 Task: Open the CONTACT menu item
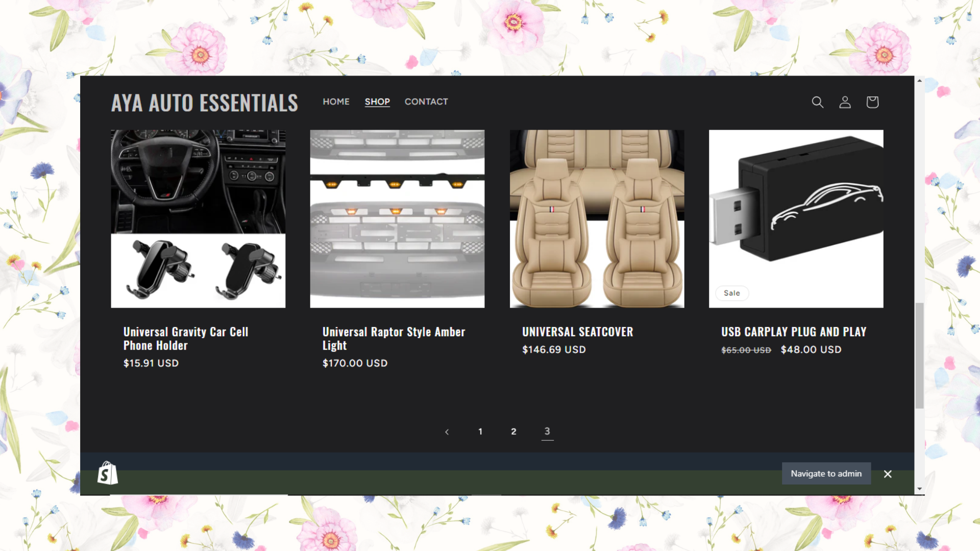pos(426,102)
